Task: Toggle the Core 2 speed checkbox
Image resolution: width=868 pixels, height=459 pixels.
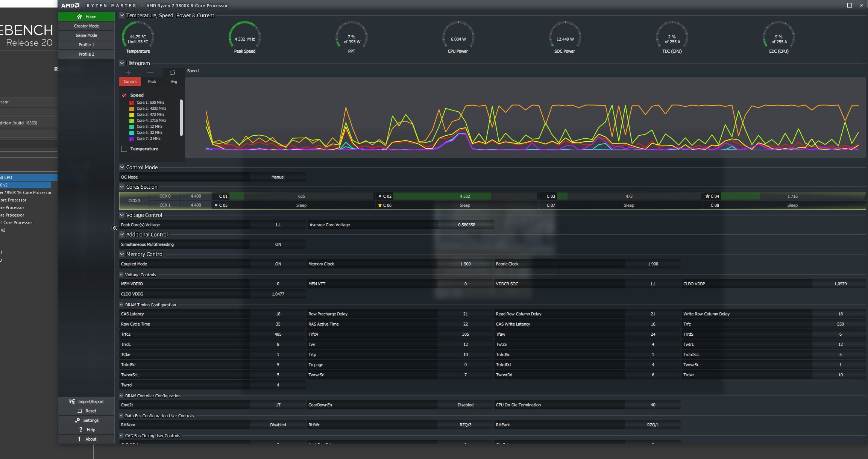Action: point(132,109)
